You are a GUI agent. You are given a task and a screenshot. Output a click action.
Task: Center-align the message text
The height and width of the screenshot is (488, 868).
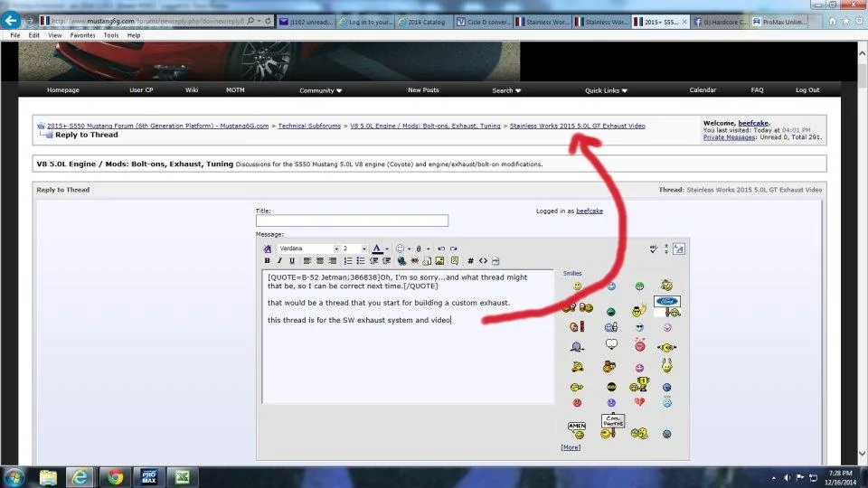pyautogui.click(x=320, y=260)
